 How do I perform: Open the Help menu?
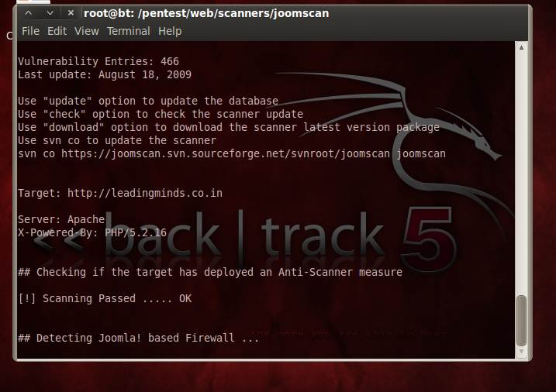[170, 31]
